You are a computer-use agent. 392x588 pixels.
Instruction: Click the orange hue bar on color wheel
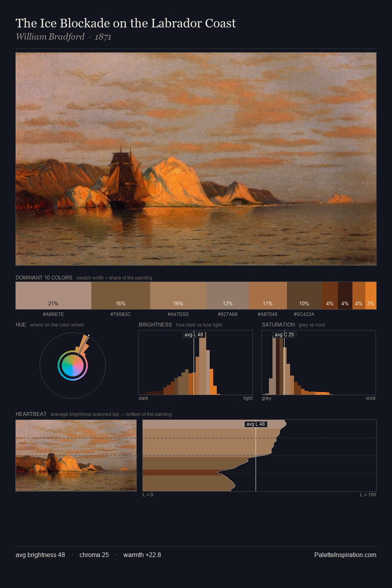(83, 345)
